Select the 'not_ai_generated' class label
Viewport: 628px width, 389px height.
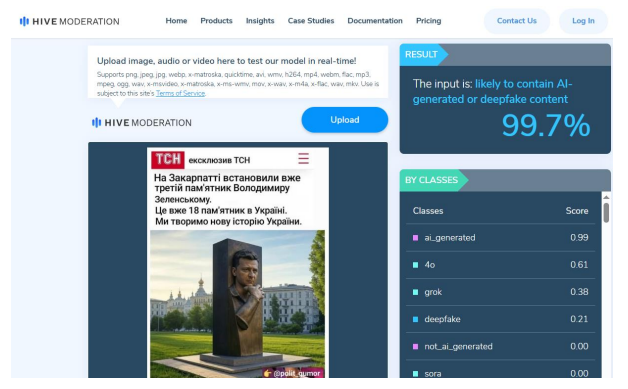458,347
